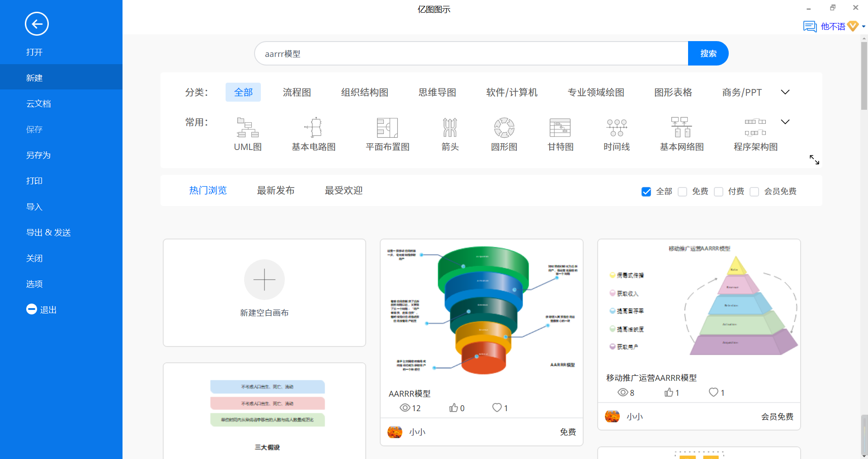868x459 pixels.
Task: Open the 基本网络图 icon
Action: [681, 127]
